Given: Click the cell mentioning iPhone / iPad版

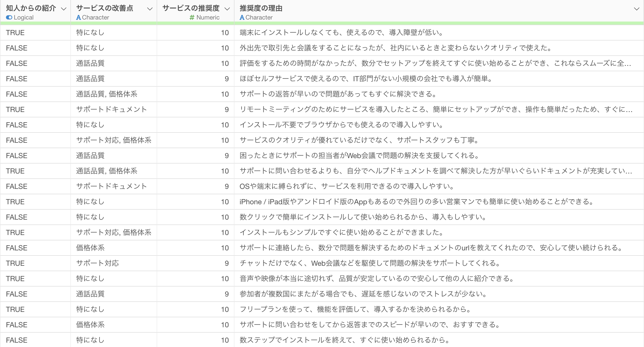Looking at the screenshot, I should (x=416, y=202).
